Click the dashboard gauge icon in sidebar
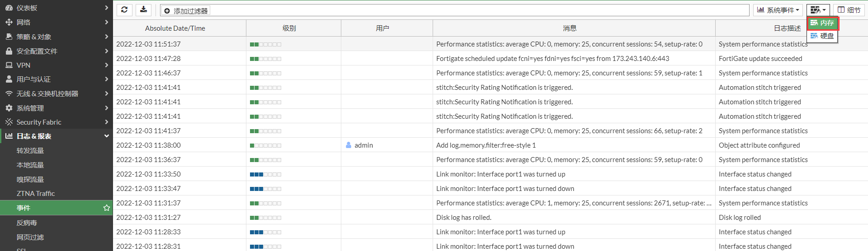The image size is (868, 251). pos(9,8)
